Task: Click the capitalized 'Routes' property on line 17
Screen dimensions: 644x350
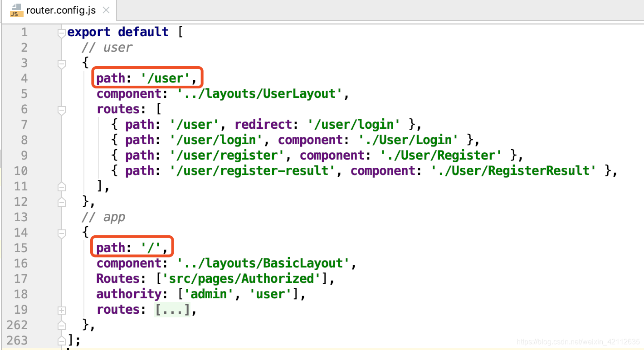Action: click(118, 279)
